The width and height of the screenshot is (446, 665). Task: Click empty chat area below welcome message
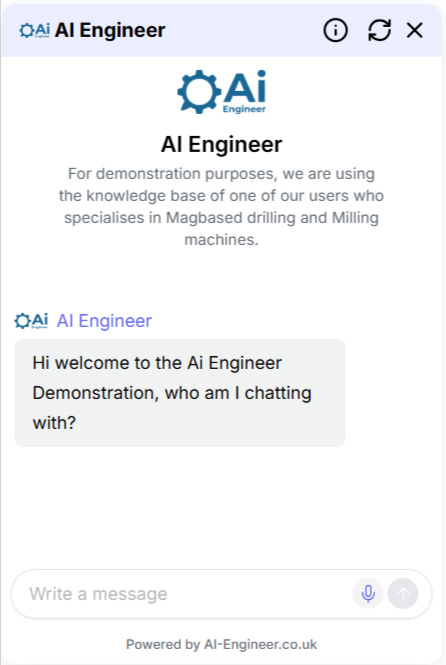click(221, 507)
